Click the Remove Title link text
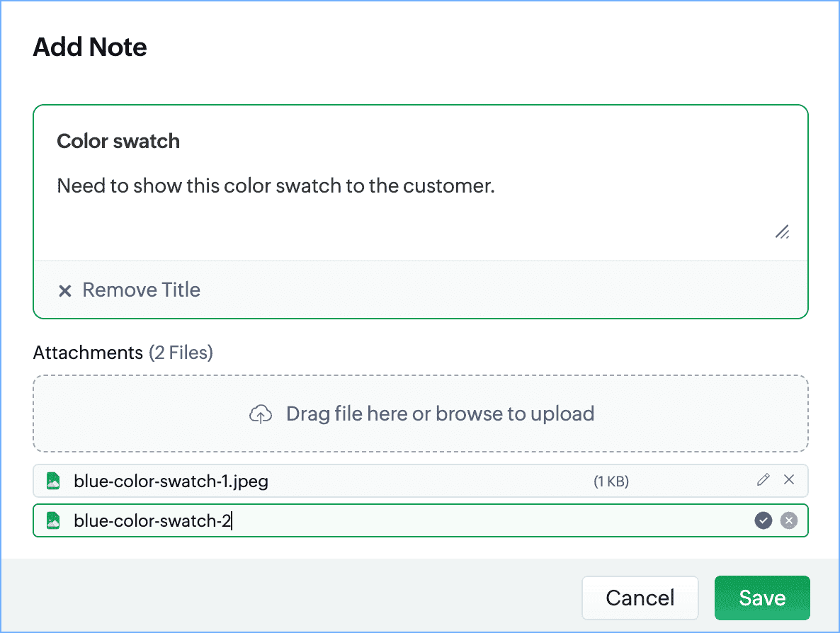Viewport: 840px width, 633px height. [x=141, y=290]
